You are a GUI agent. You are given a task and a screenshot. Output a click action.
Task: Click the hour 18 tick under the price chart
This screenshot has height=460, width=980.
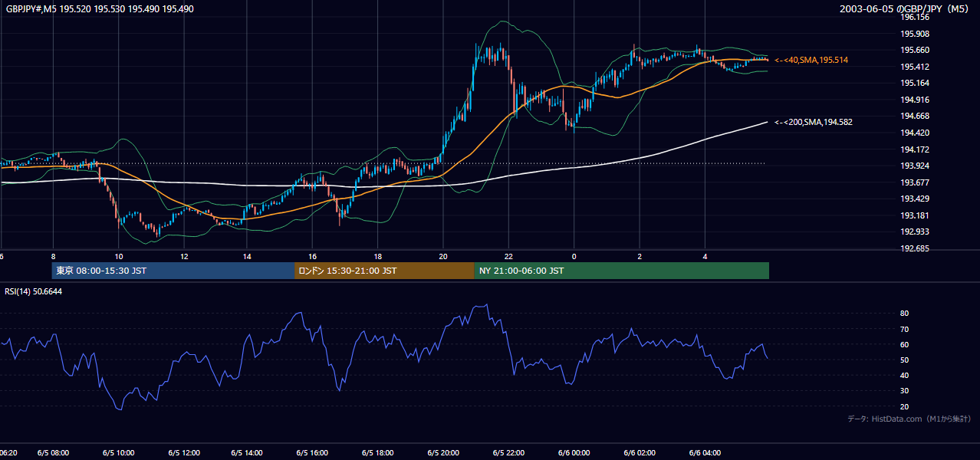[378, 256]
